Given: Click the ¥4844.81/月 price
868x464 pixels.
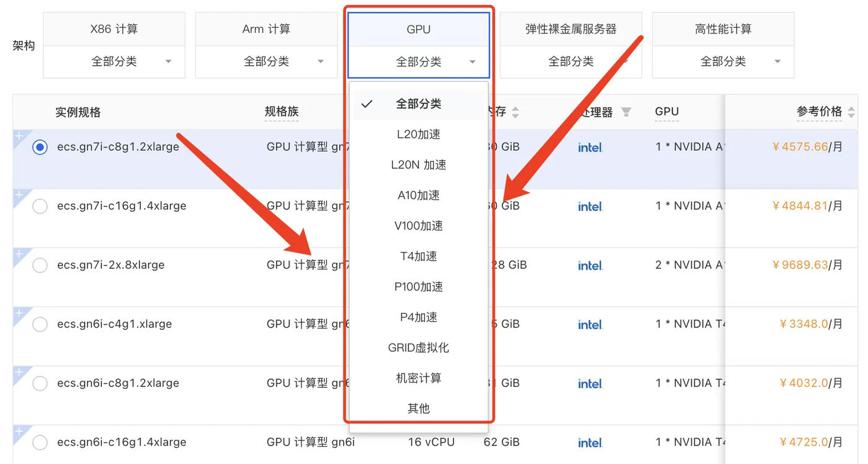Looking at the screenshot, I should coord(807,206).
